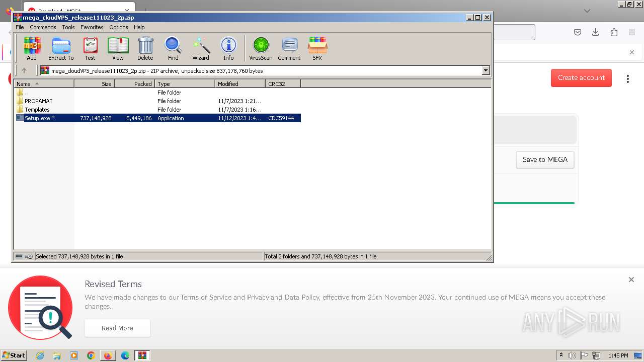Open the Firefox downloads arrow icon
Image resolution: width=644 pixels, height=362 pixels.
[x=596, y=32]
